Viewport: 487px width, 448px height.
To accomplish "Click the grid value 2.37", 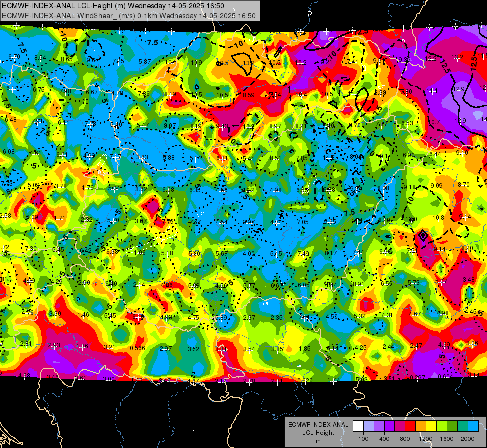I will pyautogui.click(x=249, y=317).
